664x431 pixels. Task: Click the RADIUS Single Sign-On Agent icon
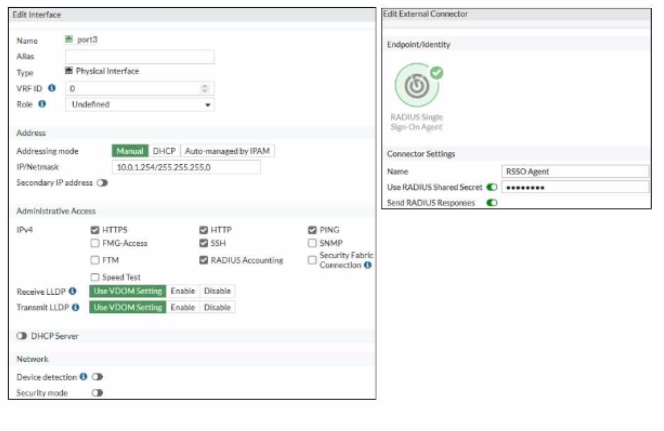417,85
